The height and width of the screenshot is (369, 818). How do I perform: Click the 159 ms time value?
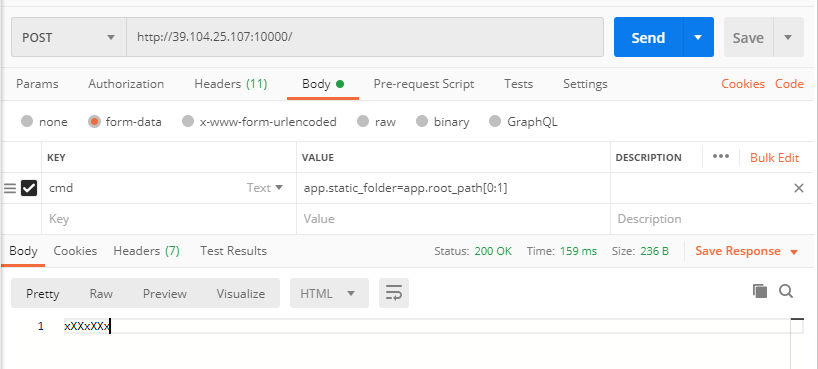pos(578,251)
